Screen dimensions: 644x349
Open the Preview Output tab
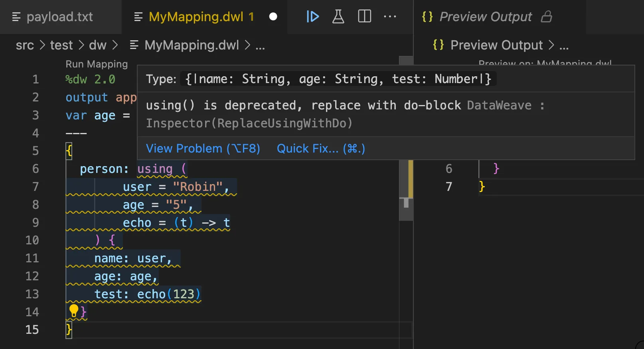click(x=486, y=17)
